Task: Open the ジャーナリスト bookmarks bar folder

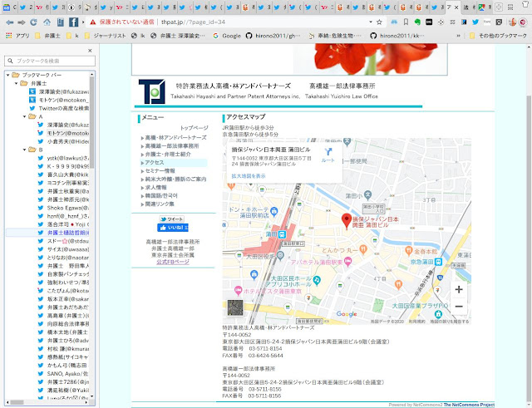Action: 106,36
